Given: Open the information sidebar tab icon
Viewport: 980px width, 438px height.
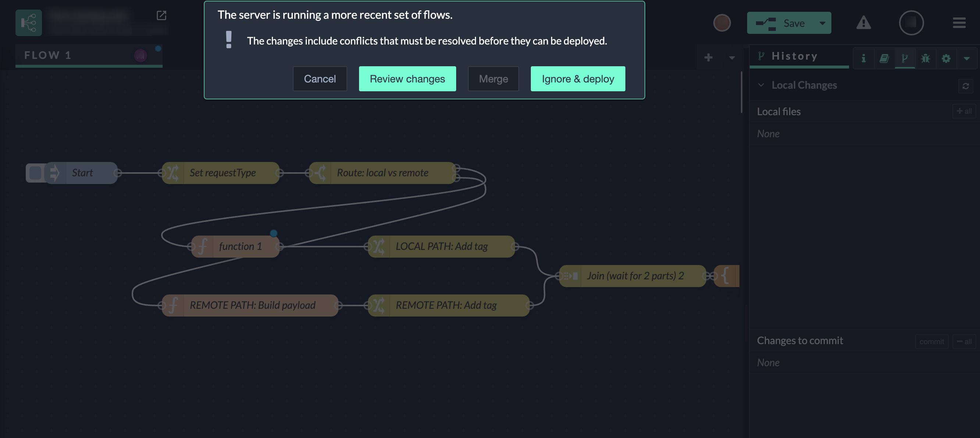Looking at the screenshot, I should click(x=863, y=58).
